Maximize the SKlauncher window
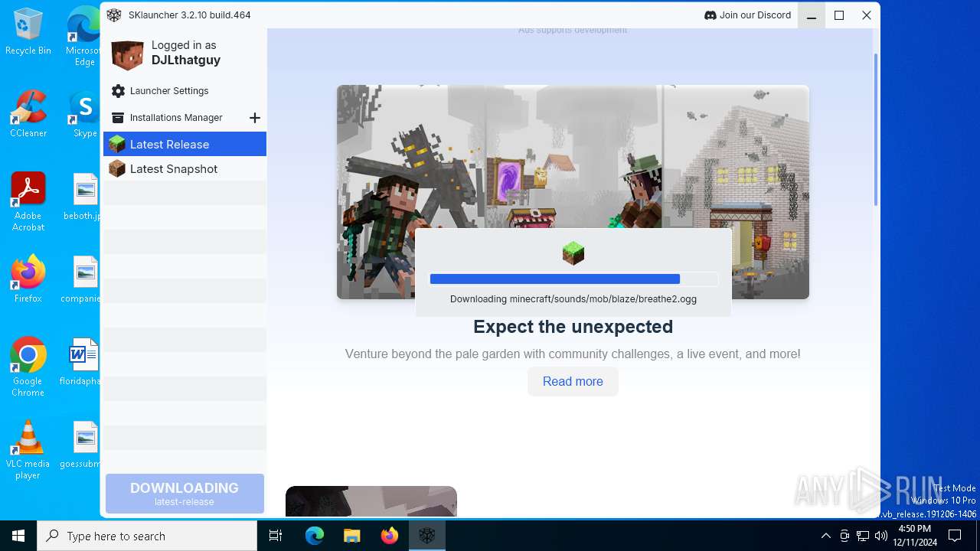The image size is (980, 551). tap(839, 15)
